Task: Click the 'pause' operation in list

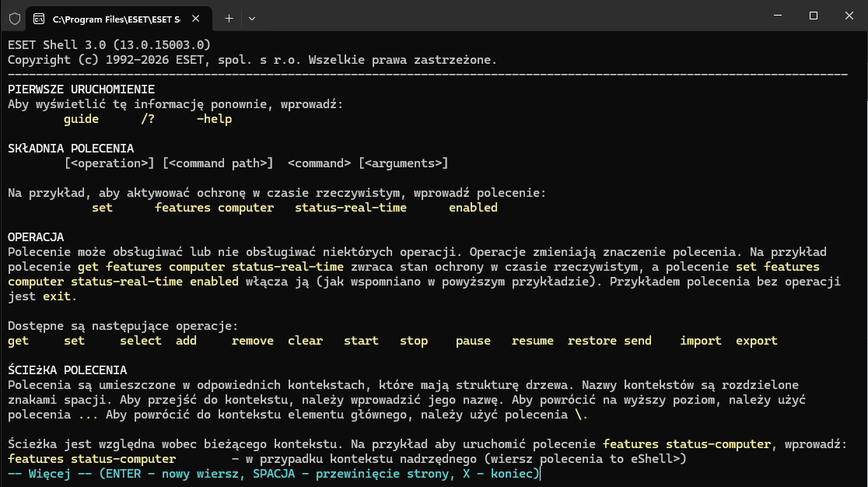Action: (474, 341)
